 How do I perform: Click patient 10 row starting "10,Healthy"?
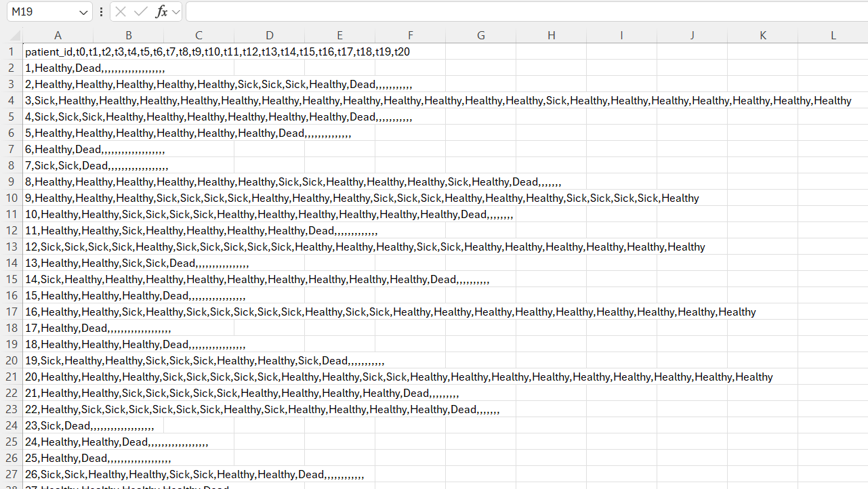coord(269,214)
